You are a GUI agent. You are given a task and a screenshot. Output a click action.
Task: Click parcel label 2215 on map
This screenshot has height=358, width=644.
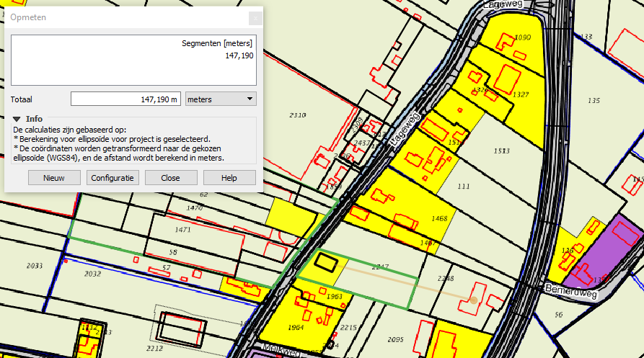point(348,328)
